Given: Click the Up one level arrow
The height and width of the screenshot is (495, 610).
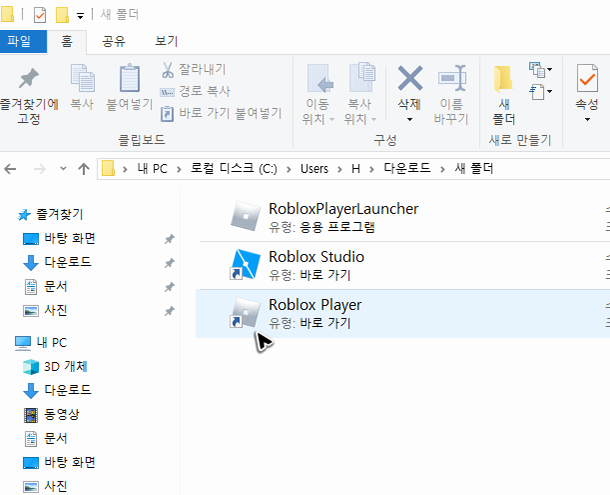Looking at the screenshot, I should click(x=84, y=169).
